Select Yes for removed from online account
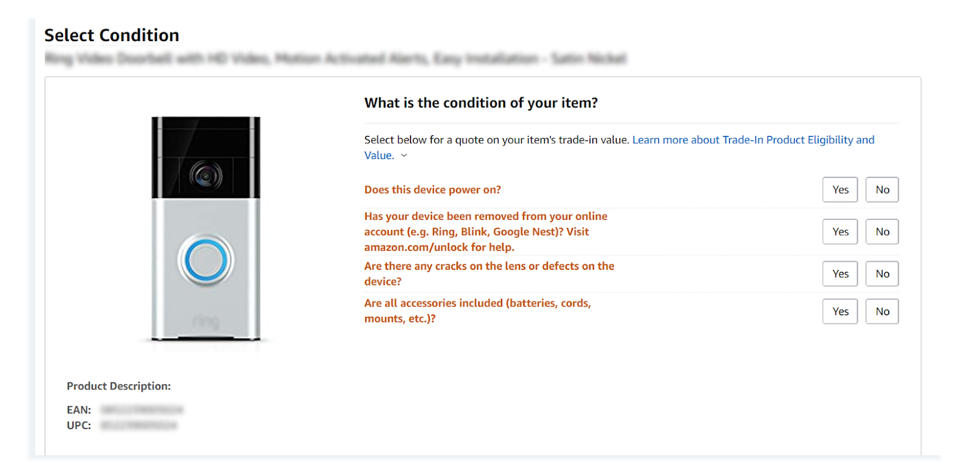 pos(840,231)
